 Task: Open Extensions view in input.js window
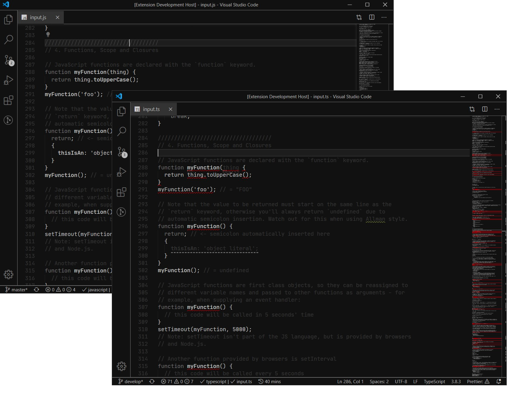coord(9,100)
